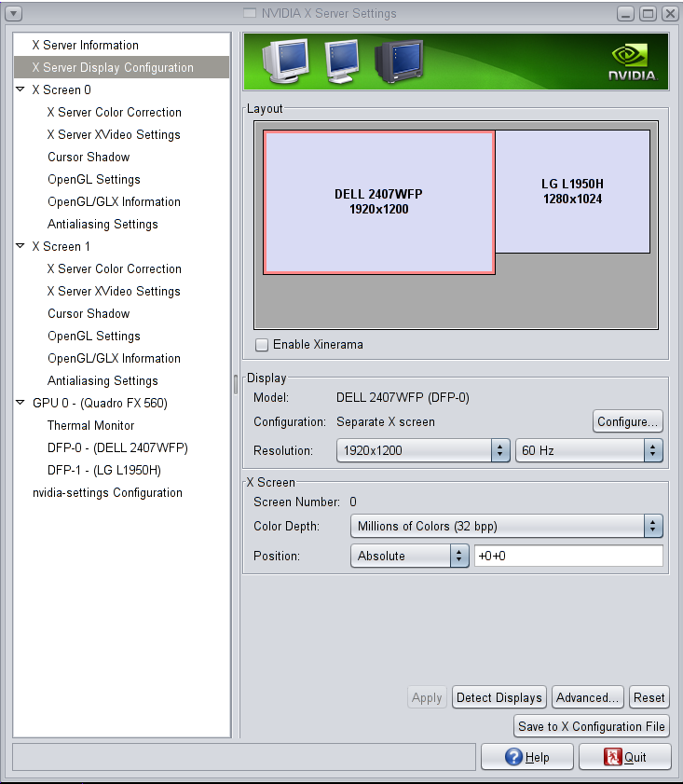Open the window menu icon in title bar

pyautogui.click(x=13, y=13)
